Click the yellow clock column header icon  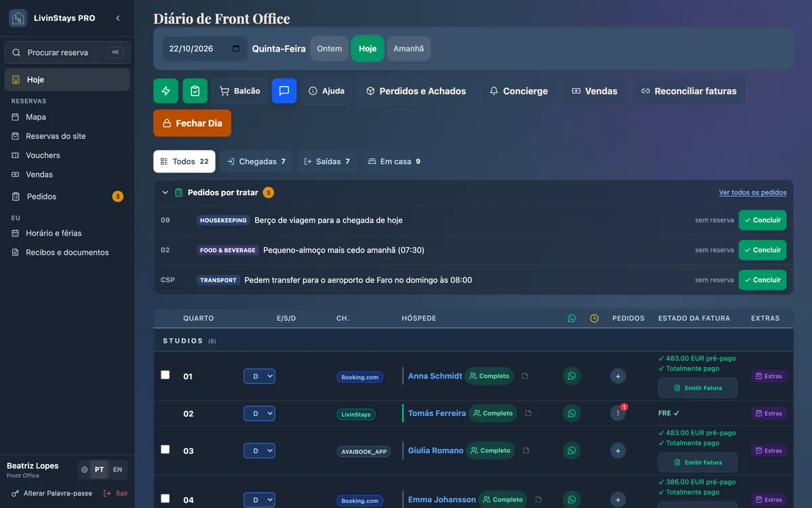click(594, 318)
